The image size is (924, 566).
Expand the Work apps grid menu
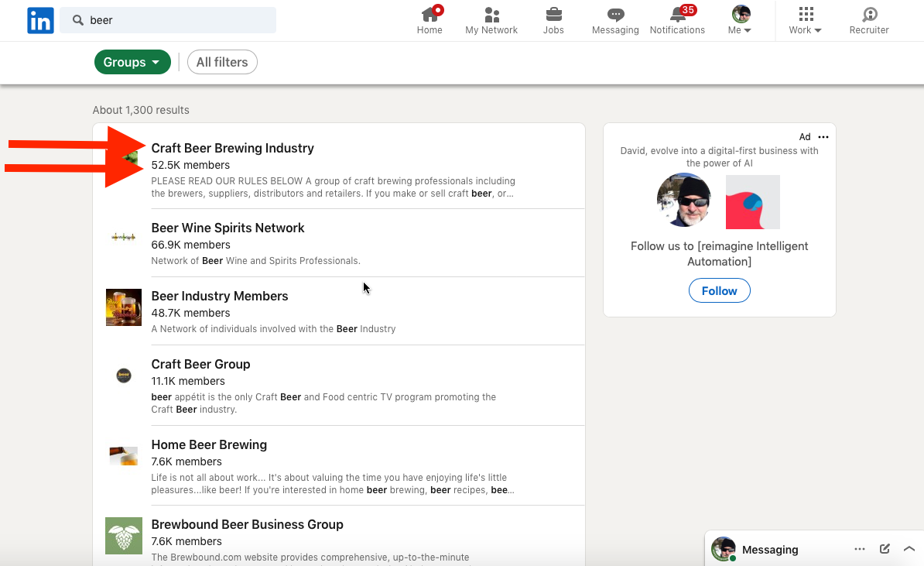tap(806, 21)
